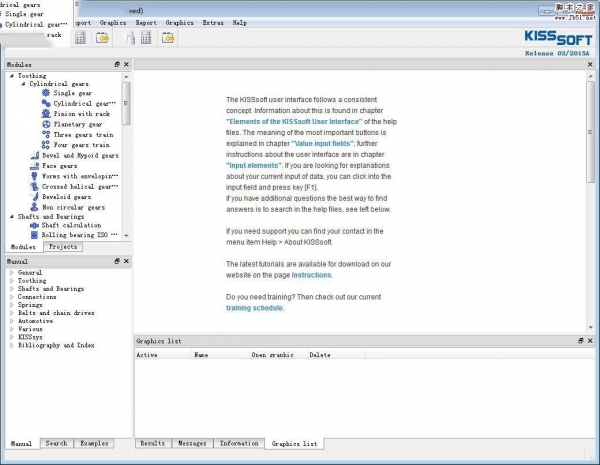The width and height of the screenshot is (600, 465).
Task: Click the Open graphic column header
Action: pos(279,355)
